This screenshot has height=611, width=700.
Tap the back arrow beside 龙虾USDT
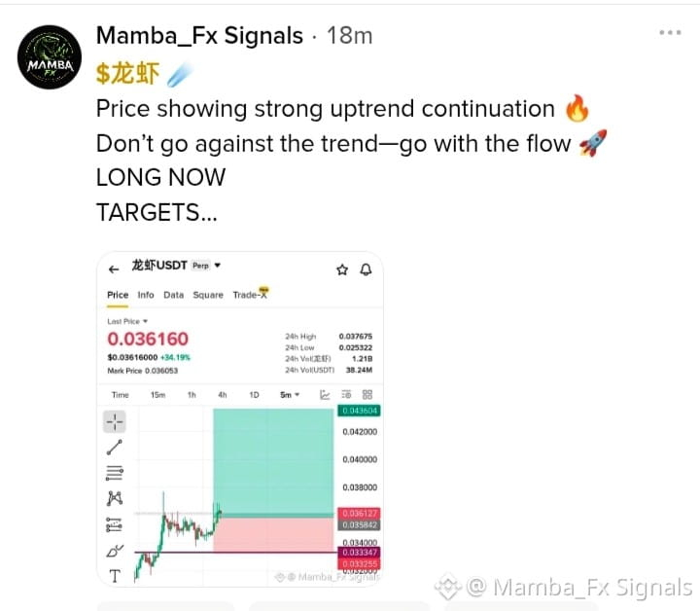click(x=114, y=270)
